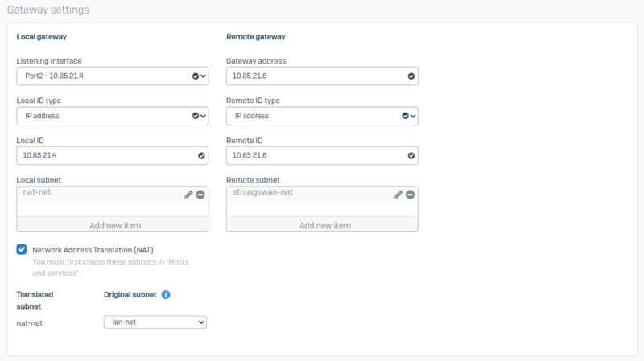Open Original subnet lan-net dropdown
Screen dimensions: 644x361
[155, 322]
